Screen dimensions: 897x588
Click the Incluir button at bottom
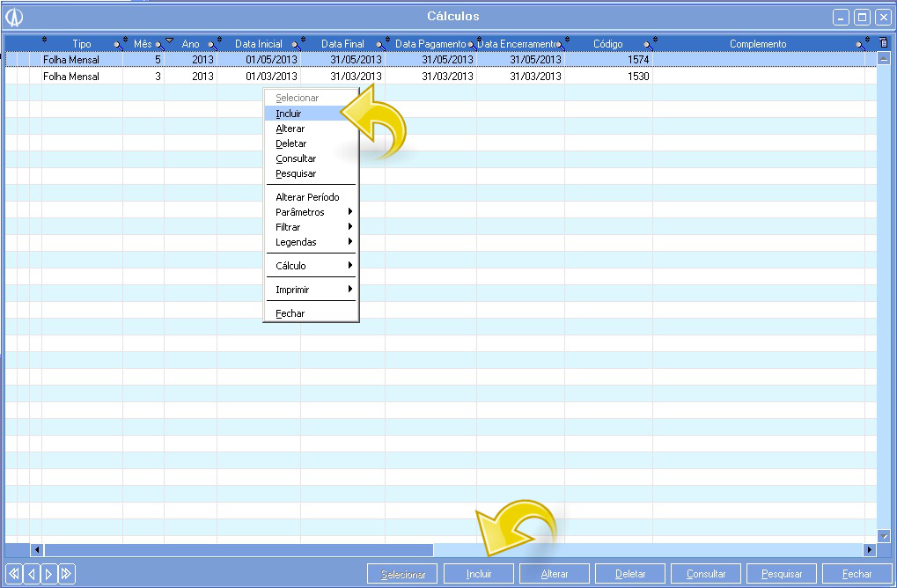point(479,574)
